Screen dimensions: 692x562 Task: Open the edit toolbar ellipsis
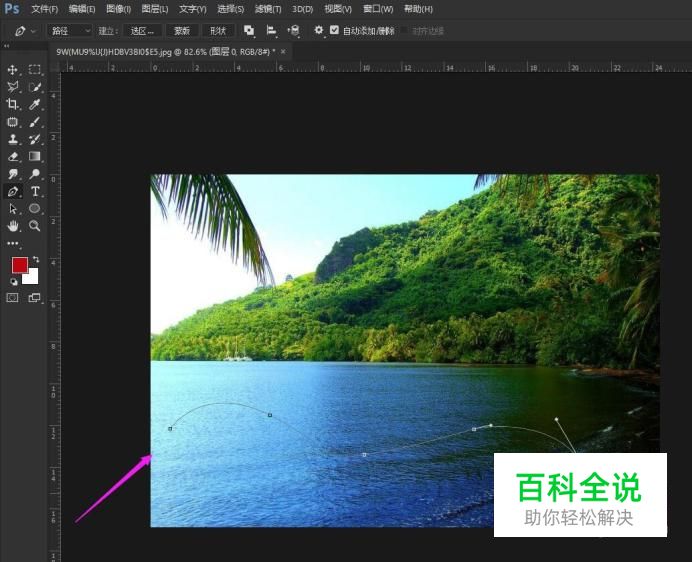[13, 243]
